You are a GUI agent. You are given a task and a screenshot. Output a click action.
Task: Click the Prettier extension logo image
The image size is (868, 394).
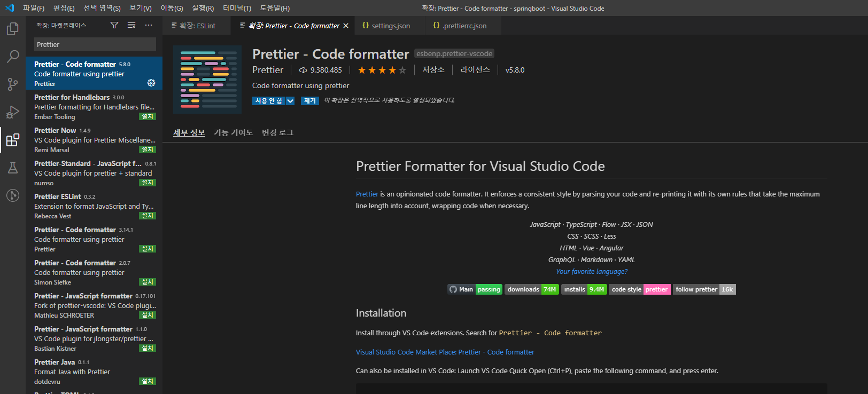click(207, 80)
